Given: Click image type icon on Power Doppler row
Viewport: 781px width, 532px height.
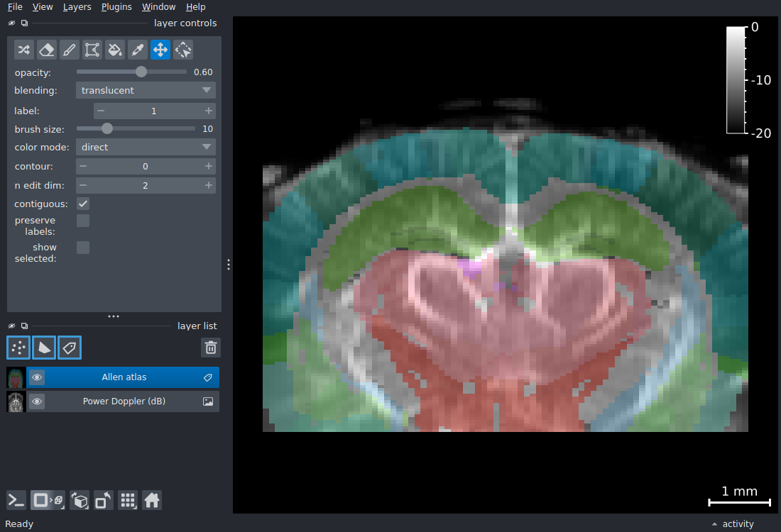Looking at the screenshot, I should click(208, 401).
